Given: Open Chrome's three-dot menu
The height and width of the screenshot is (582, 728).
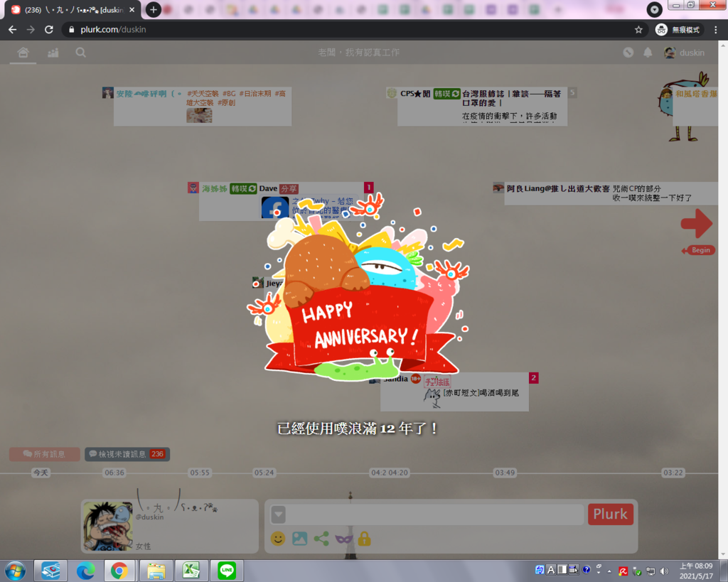Looking at the screenshot, I should [x=715, y=30].
